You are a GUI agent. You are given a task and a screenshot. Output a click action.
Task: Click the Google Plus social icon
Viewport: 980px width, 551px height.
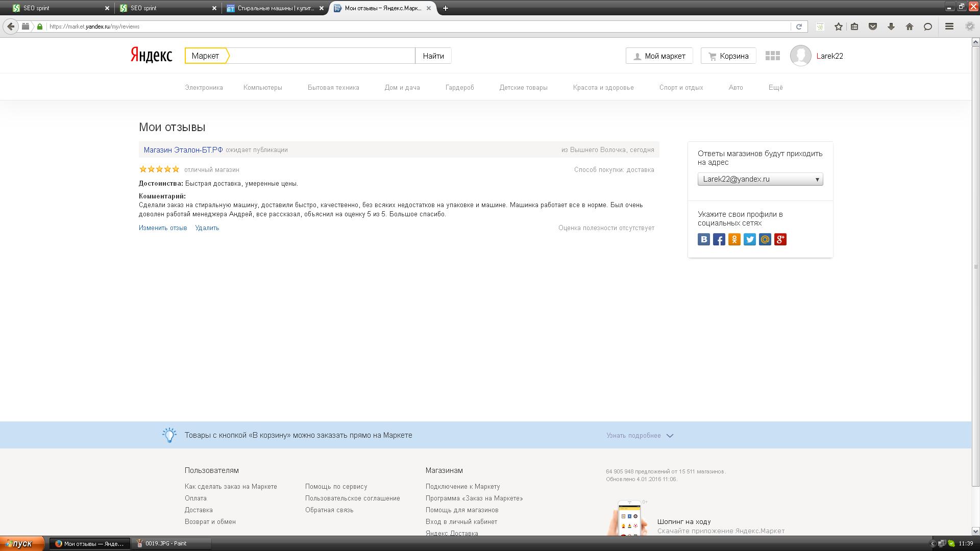[x=780, y=239]
